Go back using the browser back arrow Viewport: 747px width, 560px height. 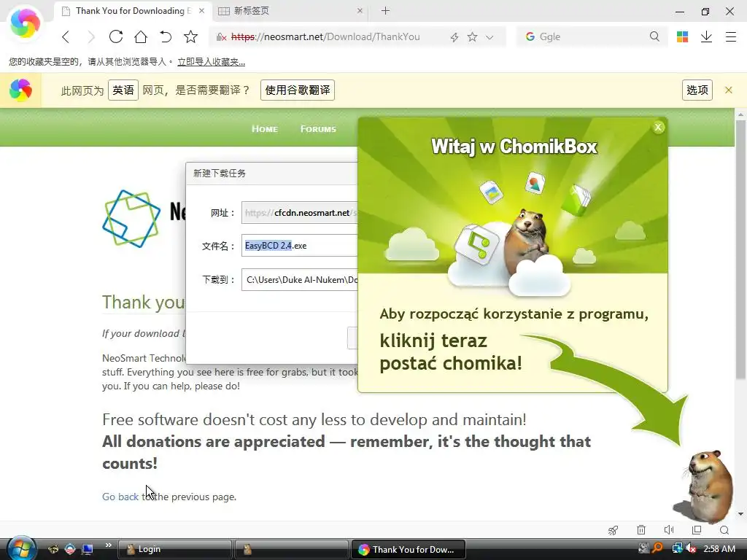point(66,36)
